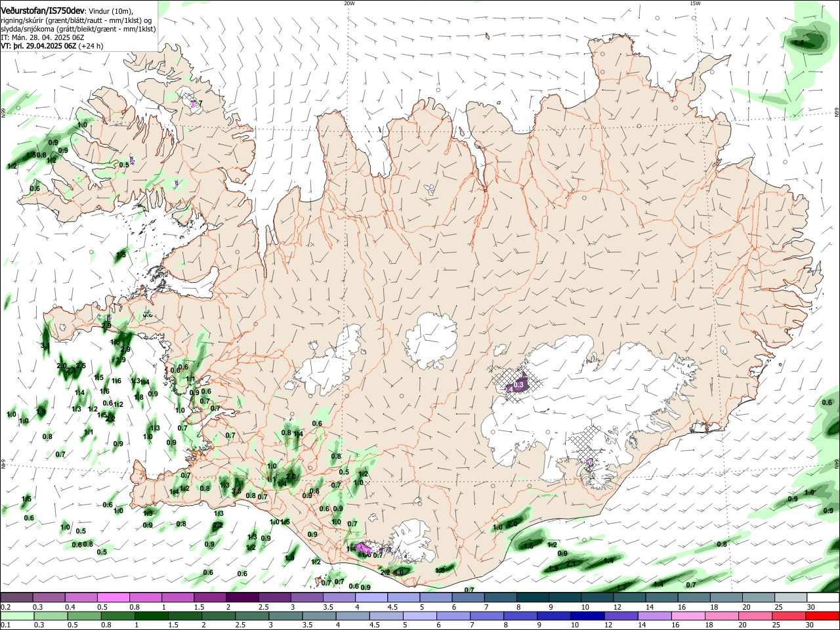The width and height of the screenshot is (840, 630).
Task: Click the pale pink swatch, lower legend row
Action: [688, 616]
